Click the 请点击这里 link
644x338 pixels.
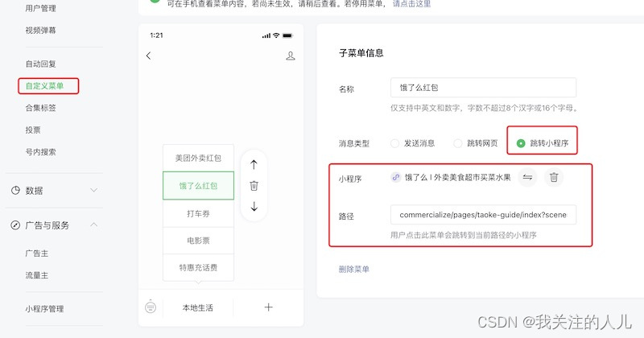coord(411,4)
